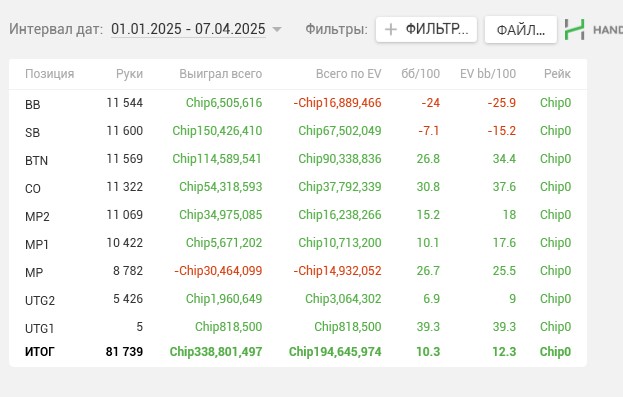Image resolution: width=623 pixels, height=397 pixels.
Task: Sort by бб/100 column header
Action: click(420, 74)
